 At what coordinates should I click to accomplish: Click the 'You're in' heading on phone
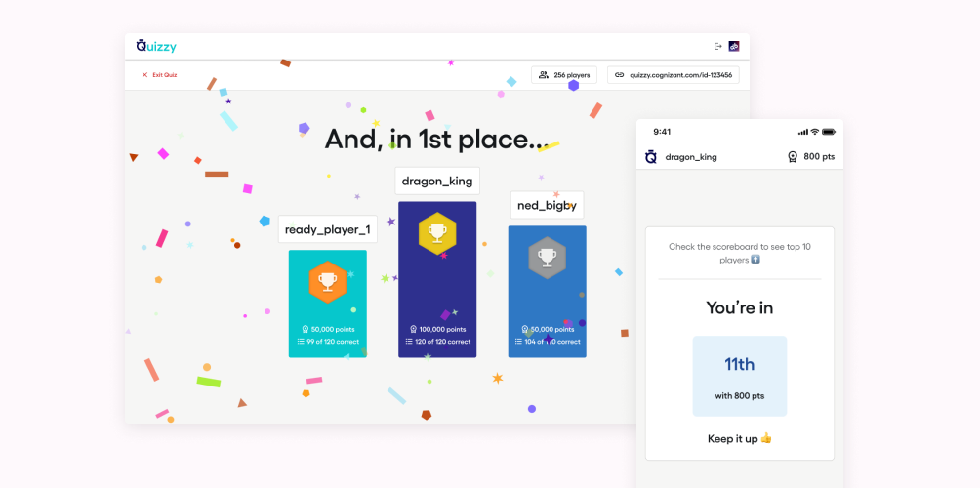point(739,307)
